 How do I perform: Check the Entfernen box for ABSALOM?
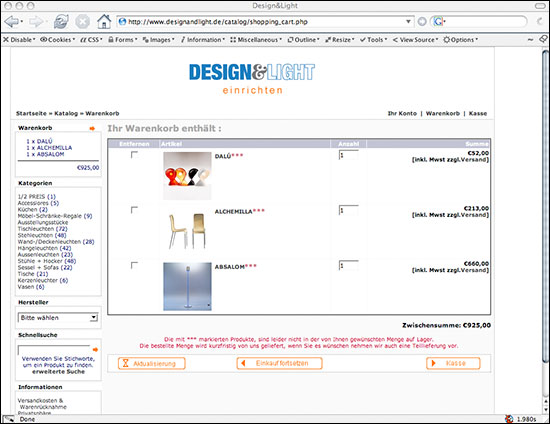pyautogui.click(x=134, y=265)
